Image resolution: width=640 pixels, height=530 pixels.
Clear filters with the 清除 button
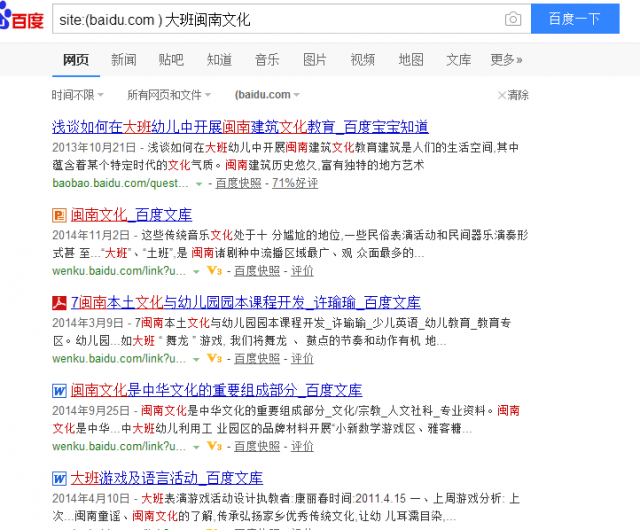click(513, 95)
